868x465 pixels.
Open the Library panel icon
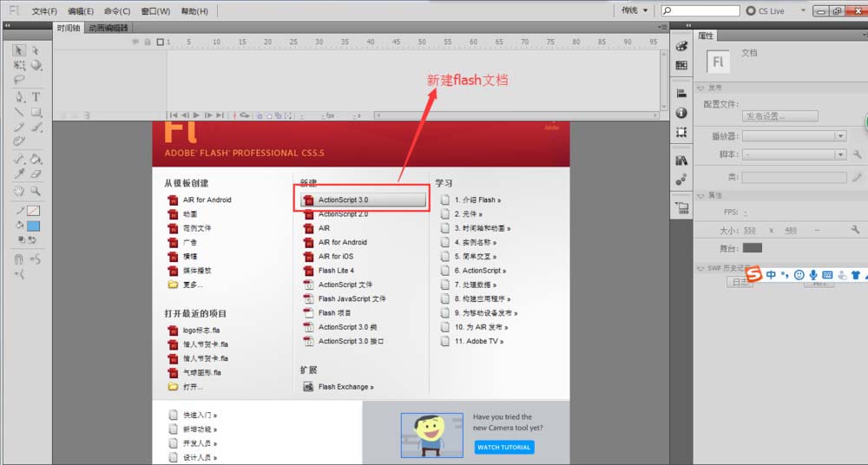[681, 160]
